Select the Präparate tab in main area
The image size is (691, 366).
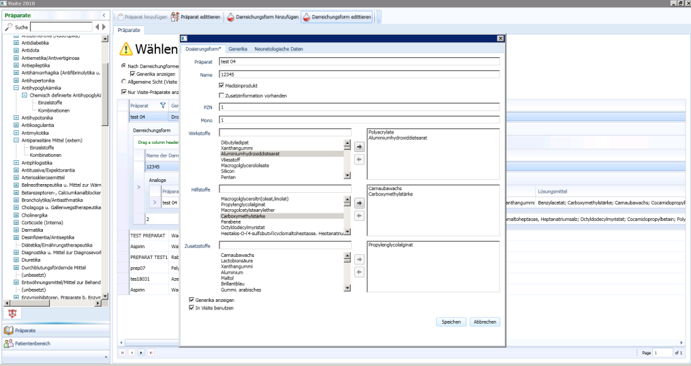coord(129,30)
